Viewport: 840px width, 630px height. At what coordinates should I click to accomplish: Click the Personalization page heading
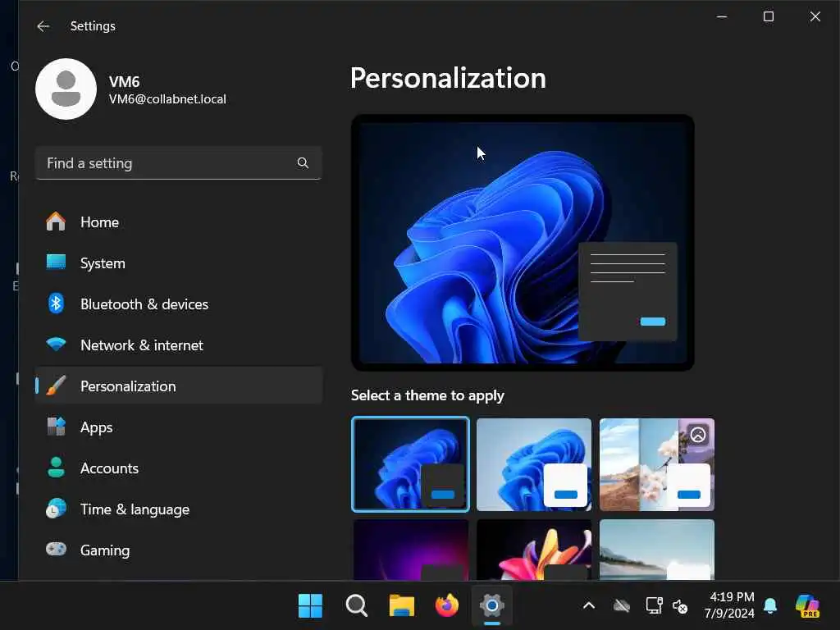(x=448, y=78)
